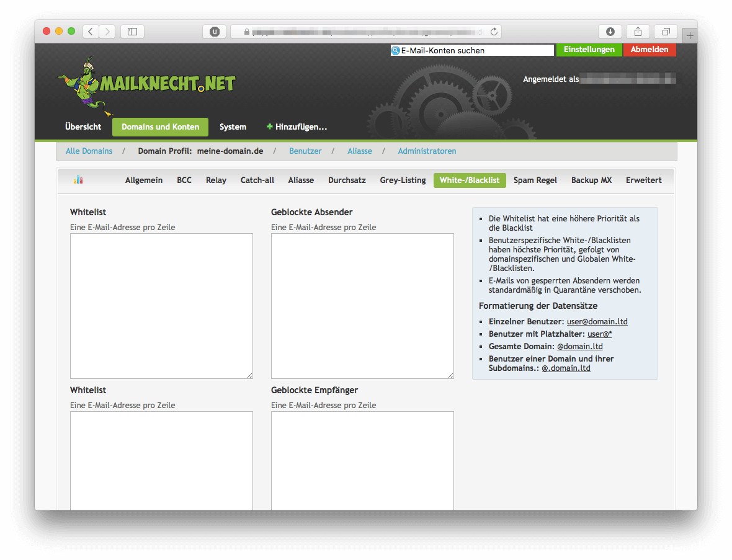Viewport: 732px width, 560px height.
Task: Open Administratoren breadcrumb link
Action: pos(427,151)
